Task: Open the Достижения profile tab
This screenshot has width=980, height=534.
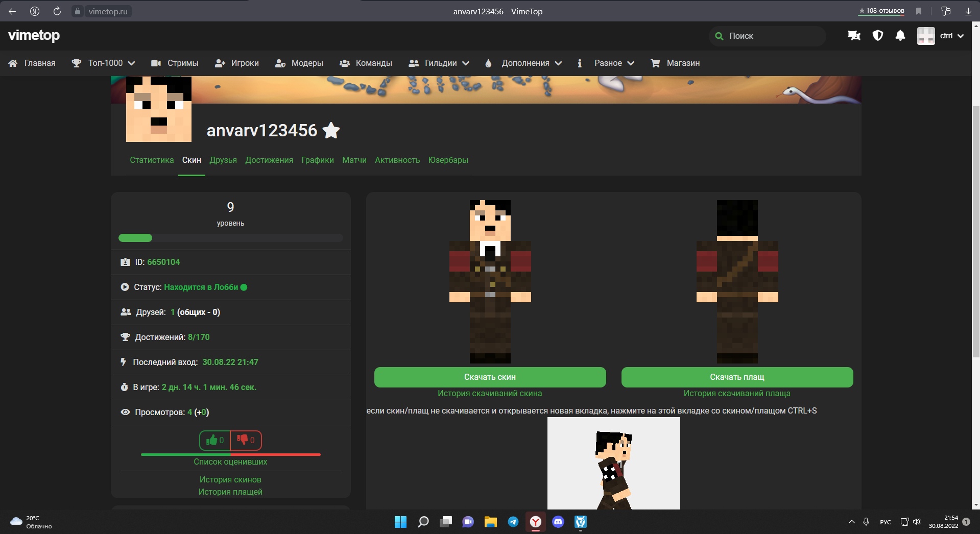Action: click(x=269, y=160)
